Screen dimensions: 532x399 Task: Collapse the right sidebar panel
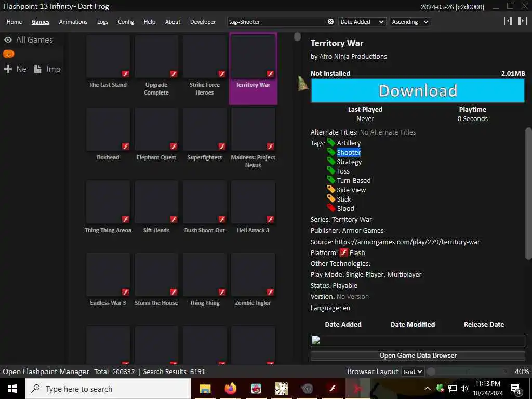[522, 21]
